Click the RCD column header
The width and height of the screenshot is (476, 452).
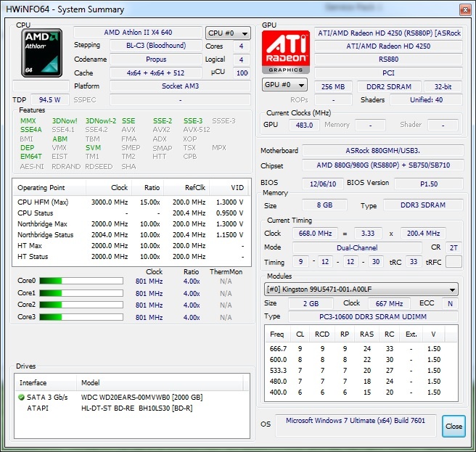click(321, 334)
